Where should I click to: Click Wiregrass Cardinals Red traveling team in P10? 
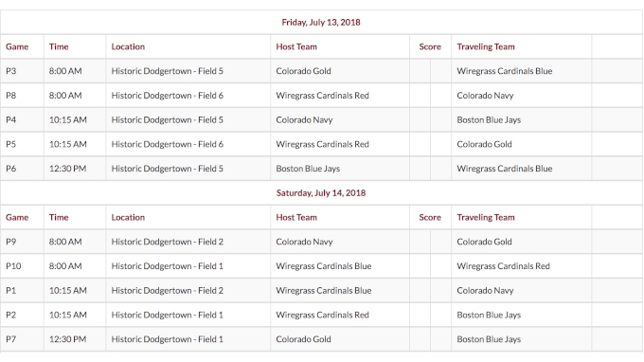click(x=503, y=266)
